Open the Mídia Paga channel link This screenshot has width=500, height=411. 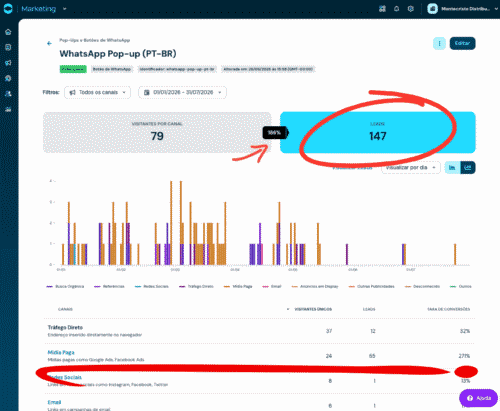[x=61, y=352]
